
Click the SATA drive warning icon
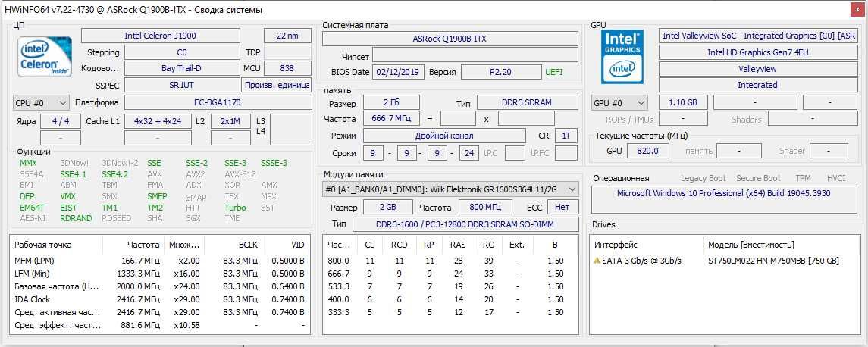coord(597,261)
